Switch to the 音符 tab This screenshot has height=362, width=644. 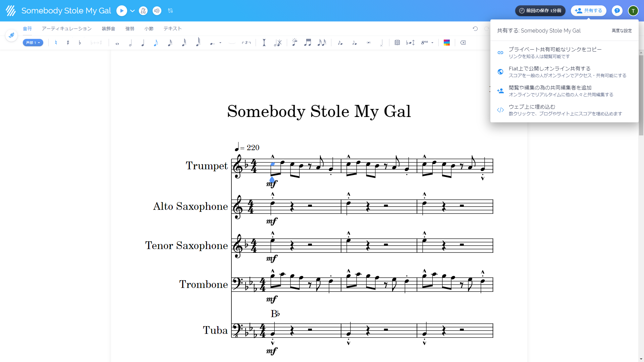click(x=27, y=29)
